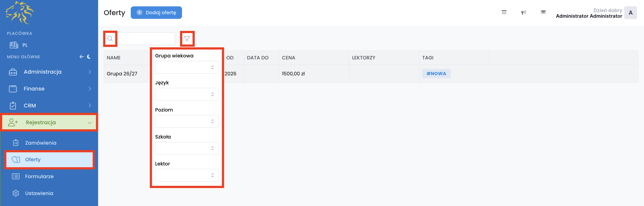Image resolution: width=644 pixels, height=206 pixels.
Task: Open the Poziom dropdown
Action: click(x=187, y=121)
